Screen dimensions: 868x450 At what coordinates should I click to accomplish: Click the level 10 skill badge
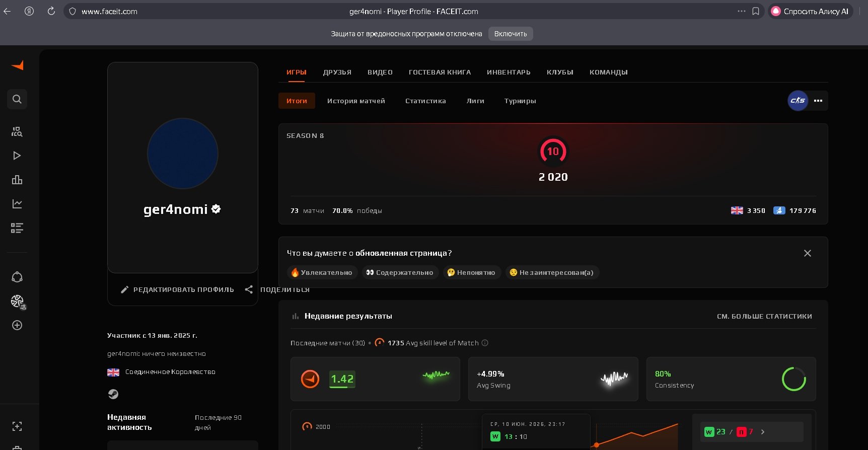pyautogui.click(x=553, y=152)
